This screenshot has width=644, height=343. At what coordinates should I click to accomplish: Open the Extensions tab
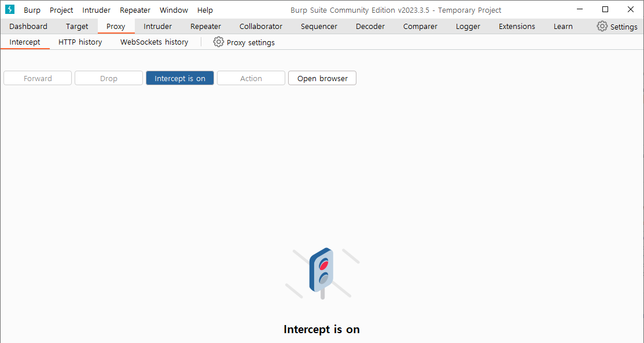(517, 26)
